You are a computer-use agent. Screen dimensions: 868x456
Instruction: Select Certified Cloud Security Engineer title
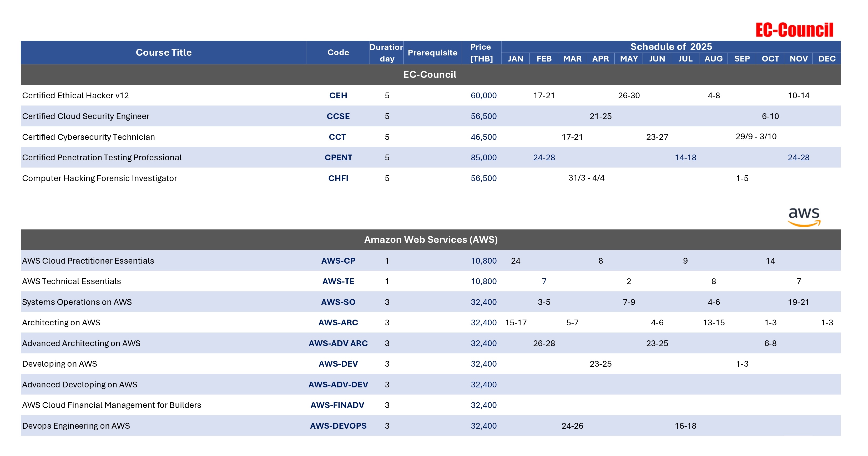pyautogui.click(x=85, y=116)
